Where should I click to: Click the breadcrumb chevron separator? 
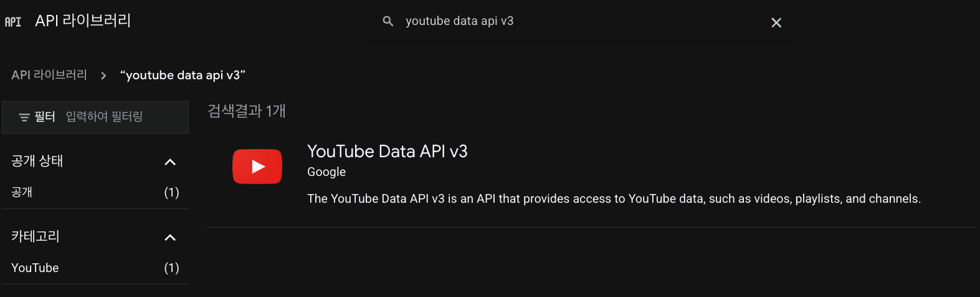click(103, 75)
